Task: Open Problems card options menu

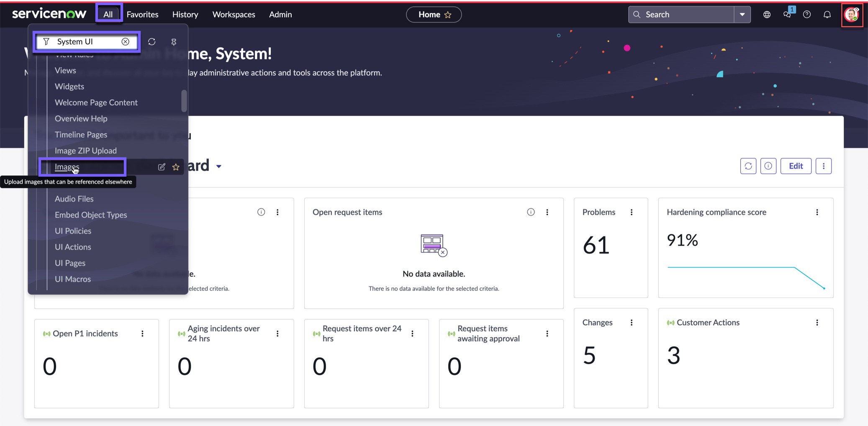Action: click(x=632, y=212)
